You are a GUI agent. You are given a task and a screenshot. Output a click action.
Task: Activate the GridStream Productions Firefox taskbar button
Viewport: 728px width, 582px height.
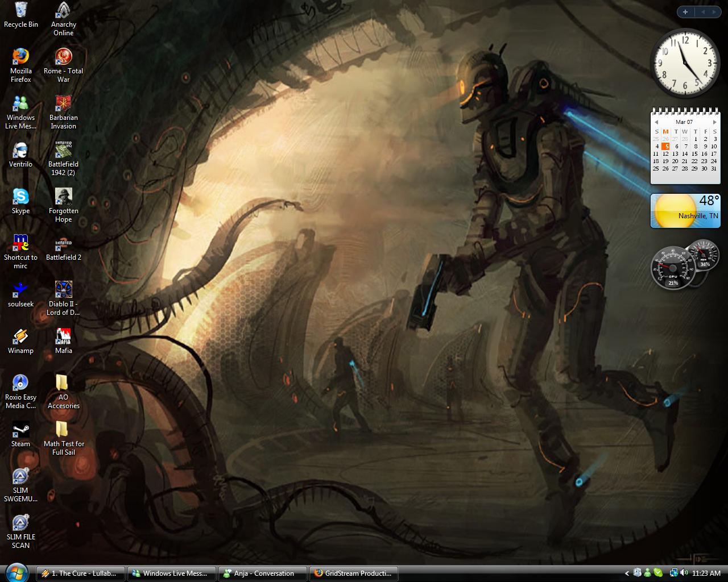(353, 573)
